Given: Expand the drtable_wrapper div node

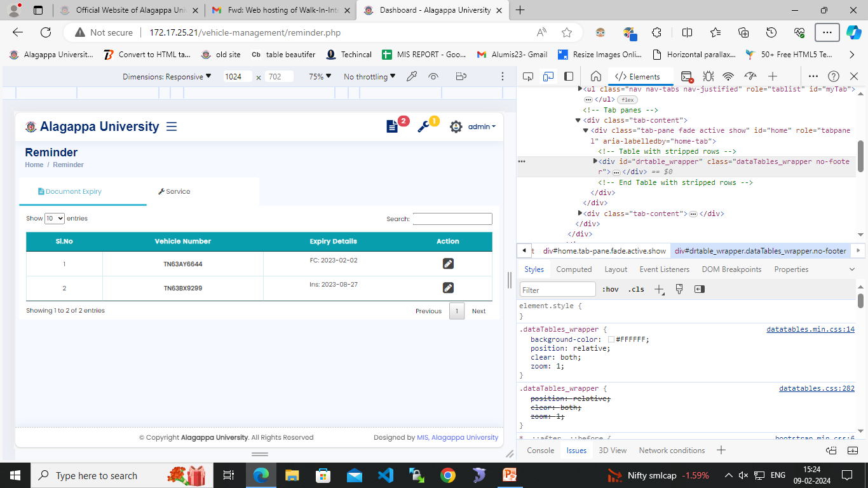Looking at the screenshot, I should pyautogui.click(x=595, y=161).
